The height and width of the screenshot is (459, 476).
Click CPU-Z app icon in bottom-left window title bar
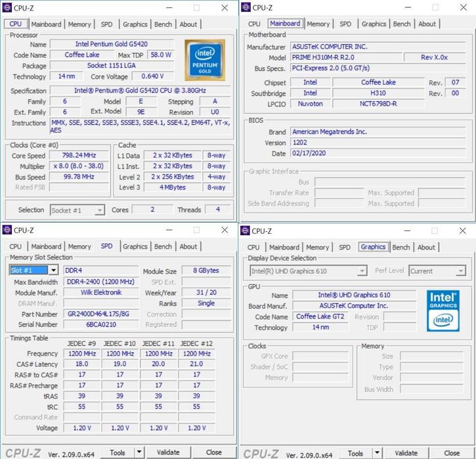(x=7, y=230)
